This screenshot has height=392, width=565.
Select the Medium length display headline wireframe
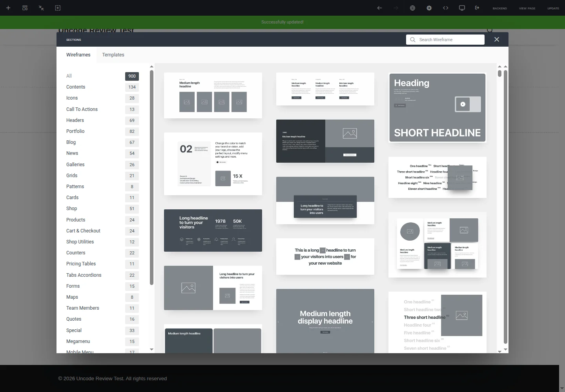pyautogui.click(x=325, y=321)
